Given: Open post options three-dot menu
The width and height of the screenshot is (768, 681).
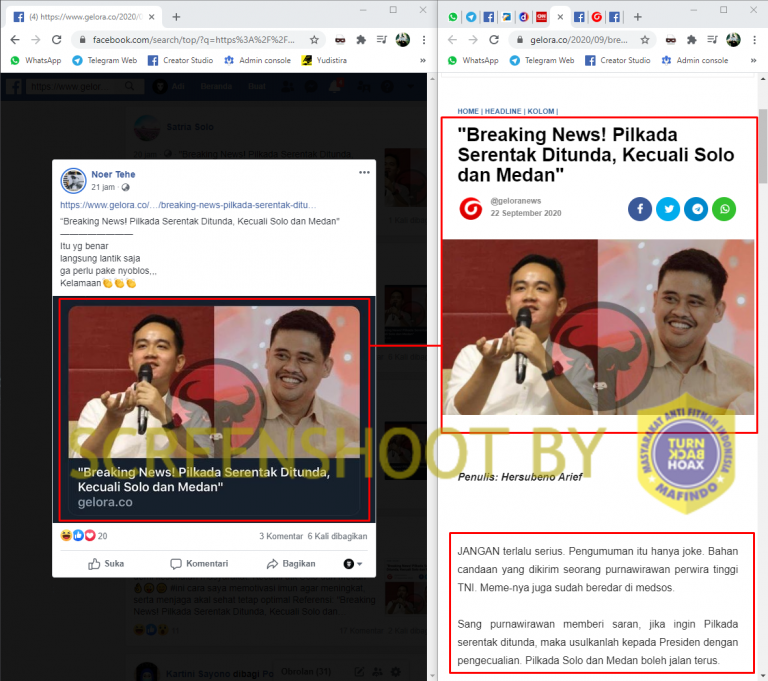Looking at the screenshot, I should 364,172.
